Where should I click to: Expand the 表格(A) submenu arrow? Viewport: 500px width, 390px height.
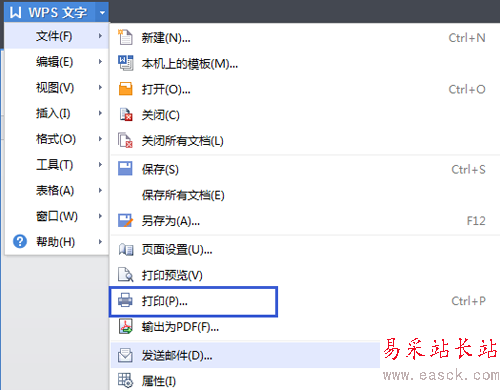click(100, 190)
